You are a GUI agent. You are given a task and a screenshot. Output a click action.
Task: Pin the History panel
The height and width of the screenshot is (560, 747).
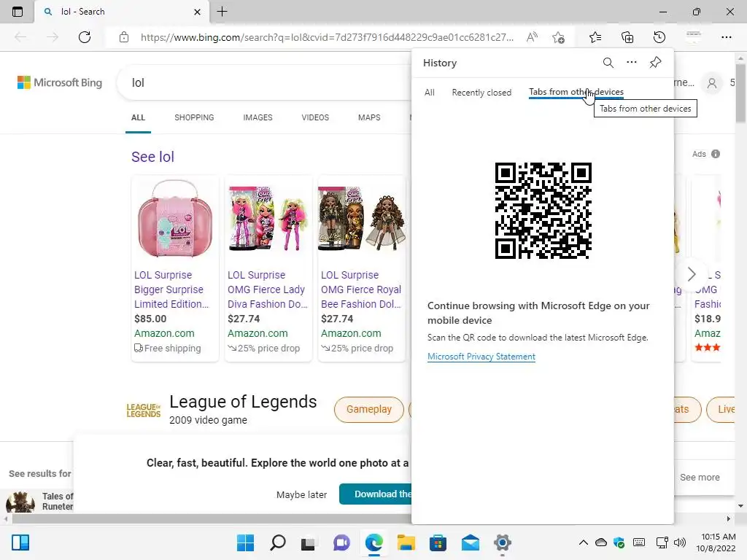(x=656, y=63)
